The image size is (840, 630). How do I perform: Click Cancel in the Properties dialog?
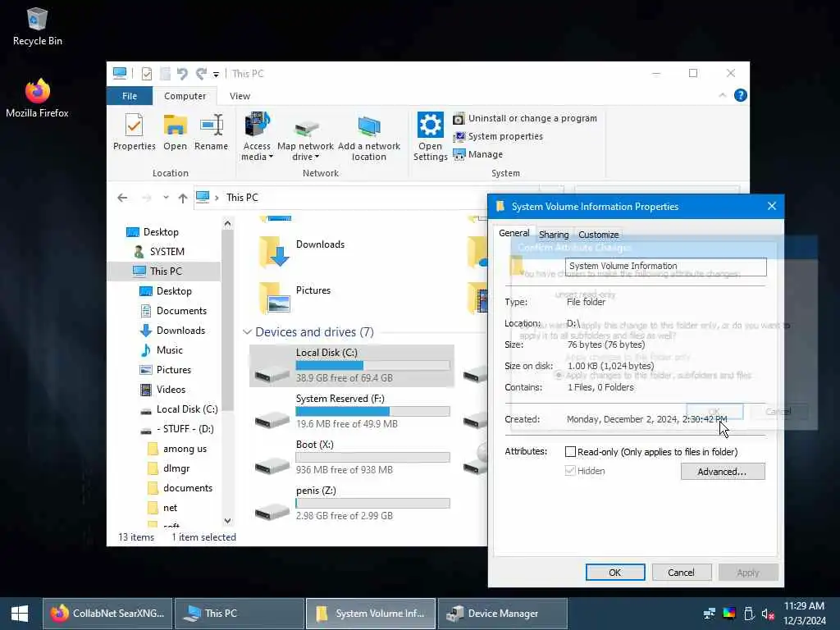682,572
